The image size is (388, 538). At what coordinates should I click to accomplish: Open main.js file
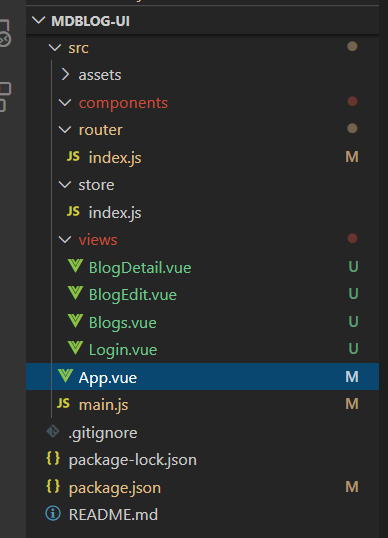tap(104, 405)
